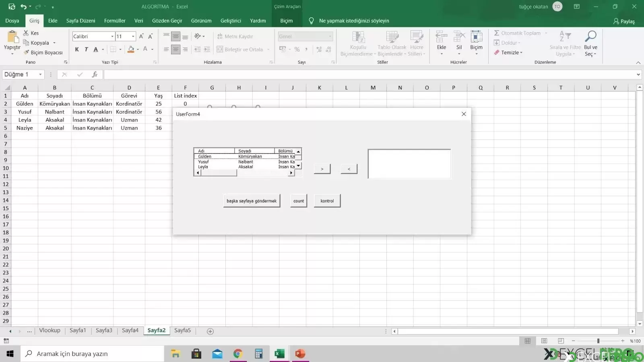Toggle center alignment in the ribbon
Viewport: 644px width, 362px height.
click(x=175, y=49)
